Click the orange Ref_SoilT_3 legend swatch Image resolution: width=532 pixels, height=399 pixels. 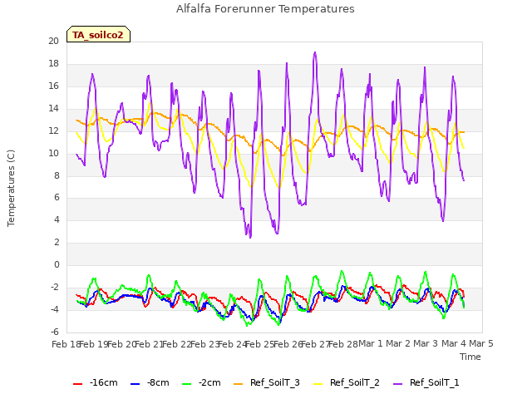[x=239, y=384]
